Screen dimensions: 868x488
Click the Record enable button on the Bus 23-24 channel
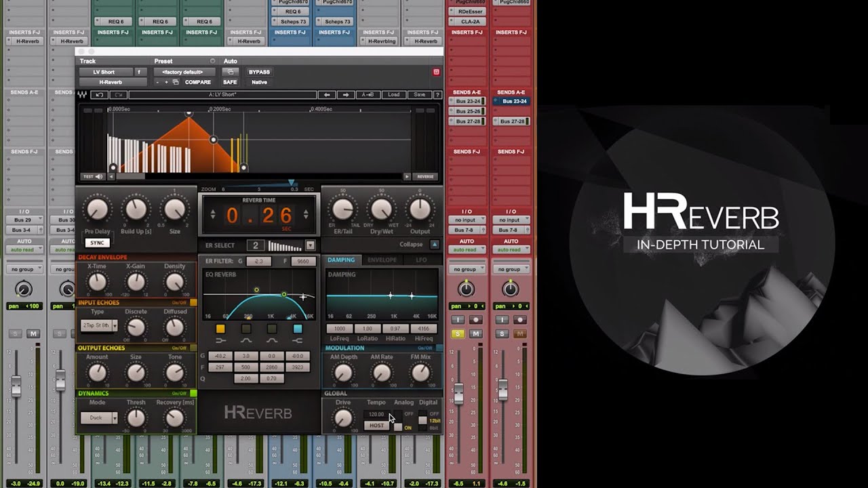(477, 320)
